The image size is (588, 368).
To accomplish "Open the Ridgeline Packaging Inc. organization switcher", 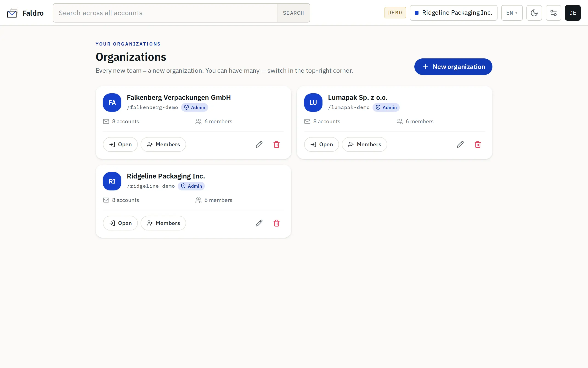I will [x=453, y=13].
